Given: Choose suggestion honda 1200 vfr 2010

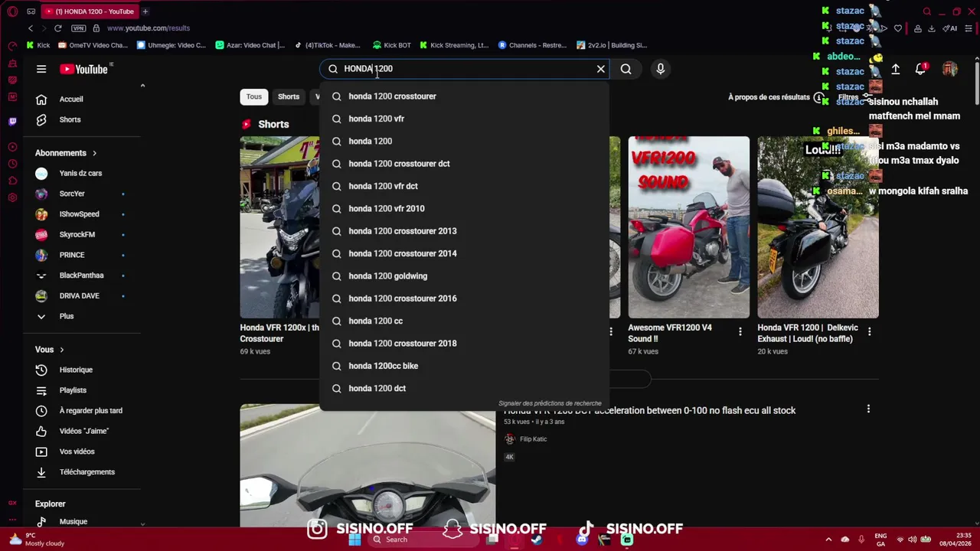Looking at the screenshot, I should [x=464, y=208].
